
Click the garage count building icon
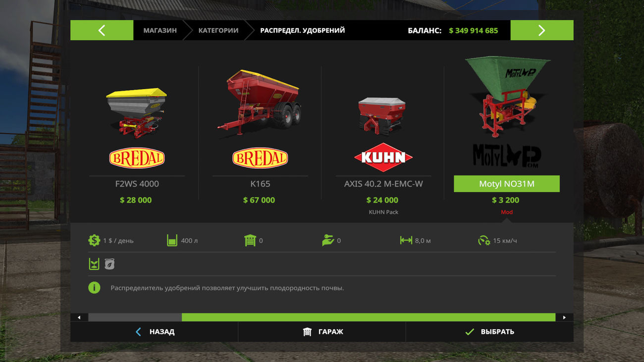pos(250,241)
